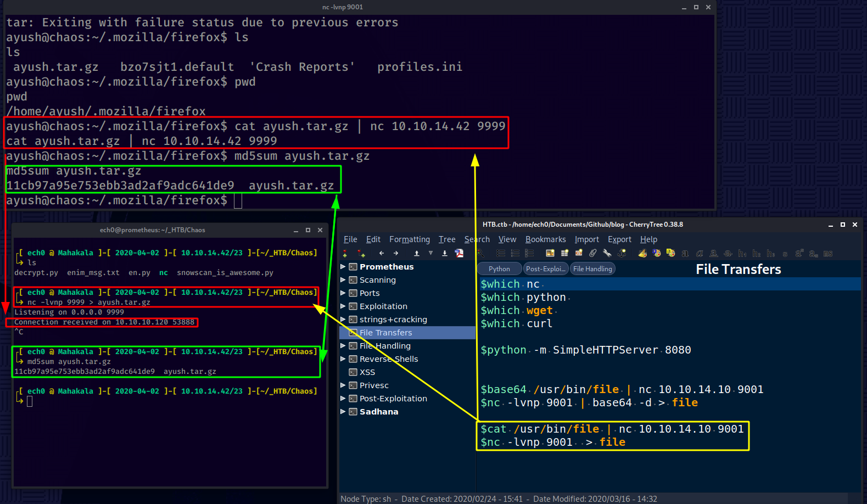Click the add node icon in CherryTree toolbar
Image resolution: width=867 pixels, height=504 pixels.
tap(345, 253)
